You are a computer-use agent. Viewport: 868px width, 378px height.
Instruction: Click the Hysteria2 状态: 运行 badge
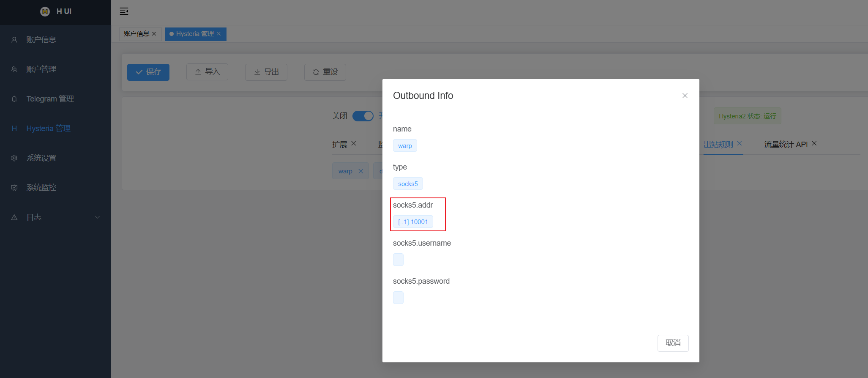coord(748,116)
